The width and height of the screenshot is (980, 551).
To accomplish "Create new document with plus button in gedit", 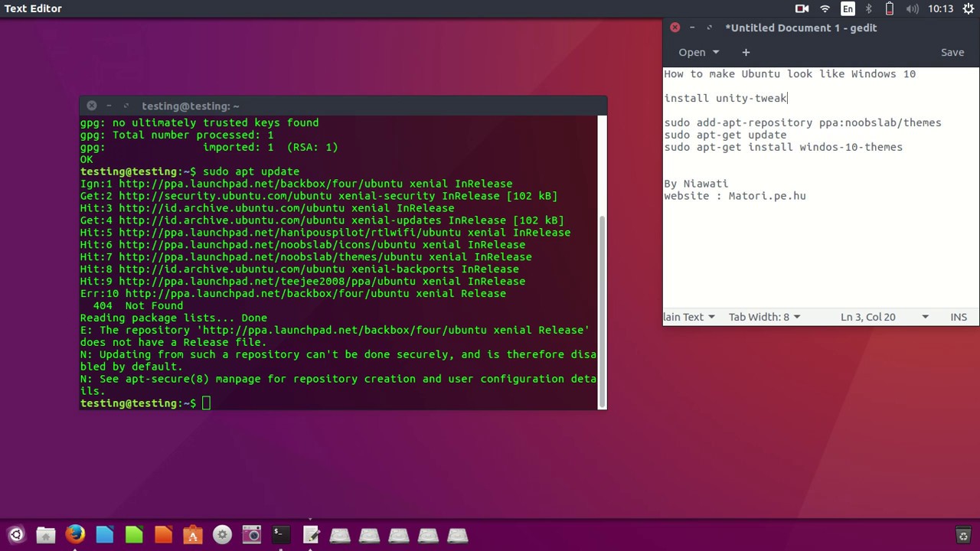I will (x=746, y=52).
